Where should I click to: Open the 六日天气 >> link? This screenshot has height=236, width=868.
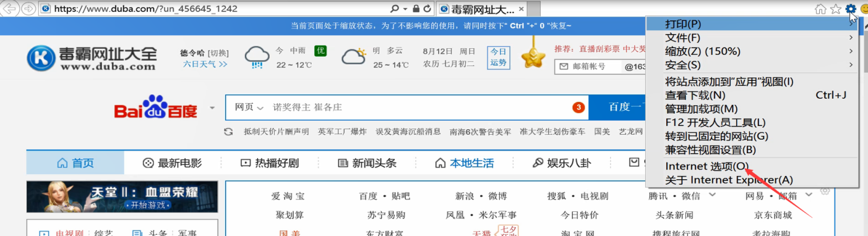click(205, 64)
